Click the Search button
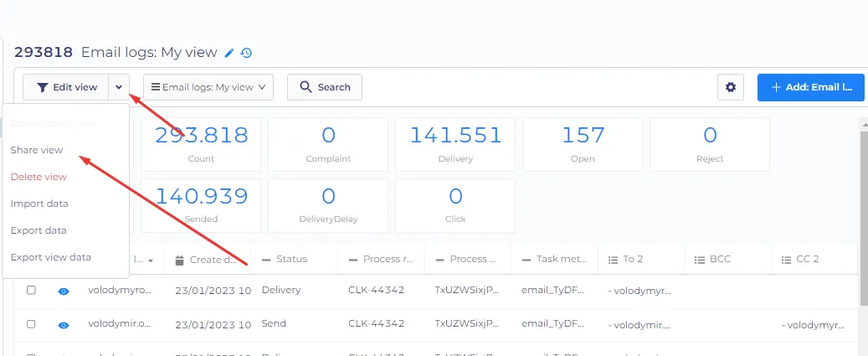The height and width of the screenshot is (356, 868). 325,87
